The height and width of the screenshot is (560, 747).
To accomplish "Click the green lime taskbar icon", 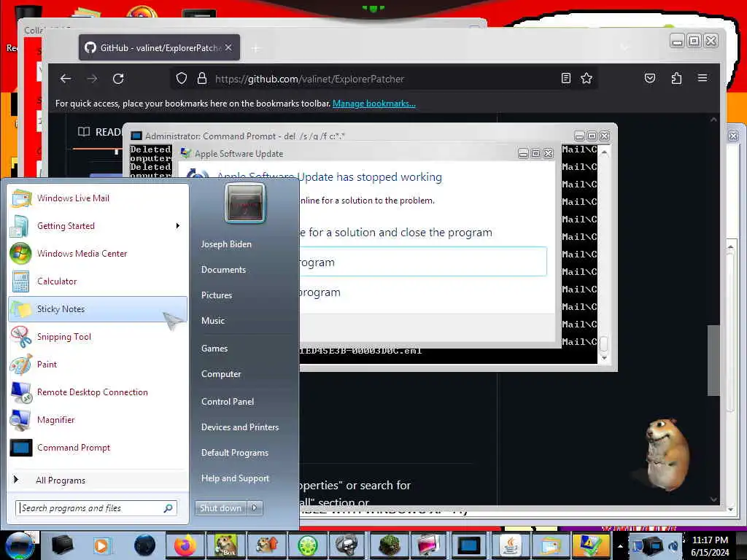I will coord(307,545).
